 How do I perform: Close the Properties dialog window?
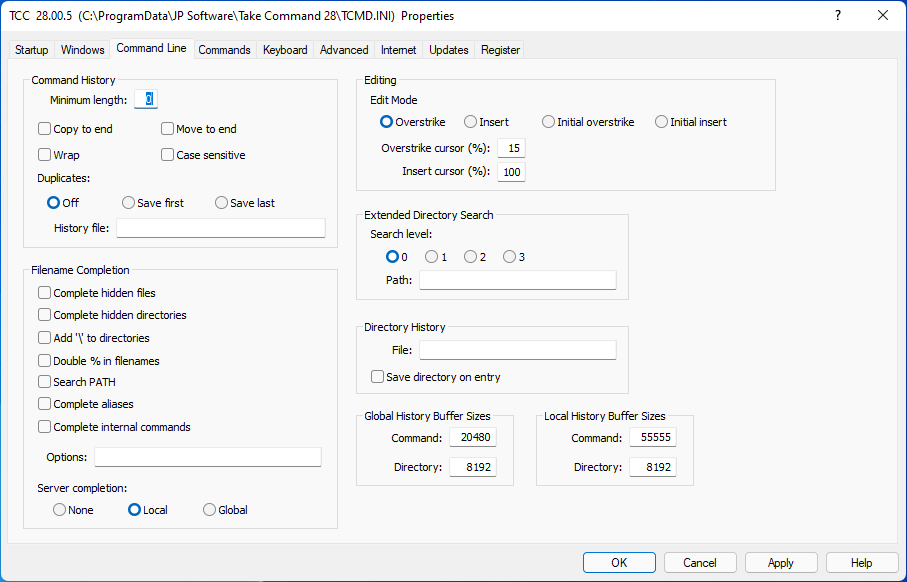pyautogui.click(x=883, y=16)
